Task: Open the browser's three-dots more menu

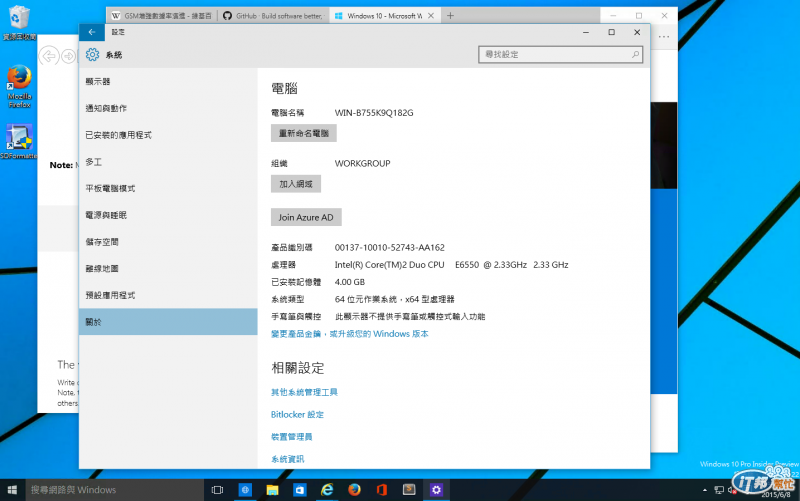Action: (664, 37)
